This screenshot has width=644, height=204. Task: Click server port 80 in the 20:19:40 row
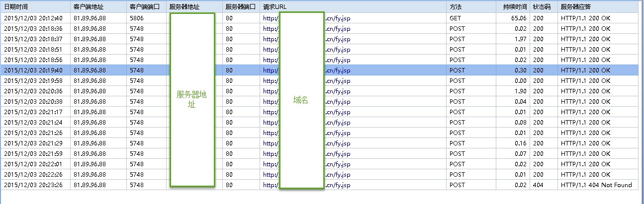[229, 70]
